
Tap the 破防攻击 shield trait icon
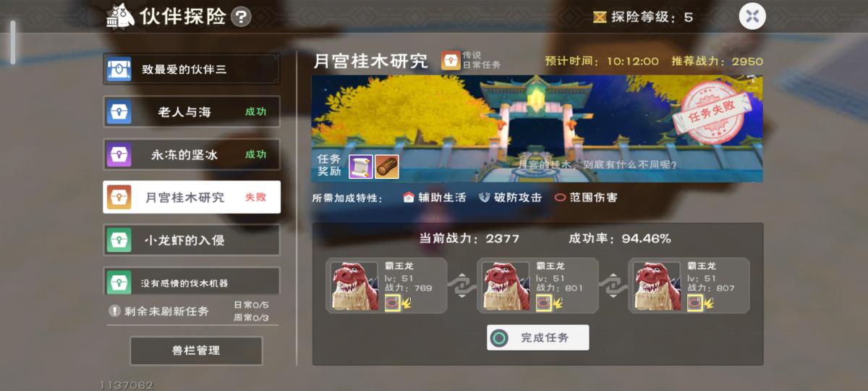pyautogui.click(x=485, y=197)
